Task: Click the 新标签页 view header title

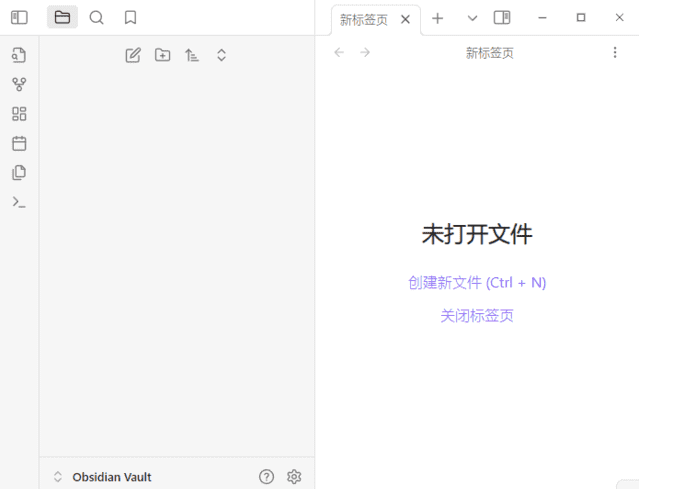Action: (489, 53)
